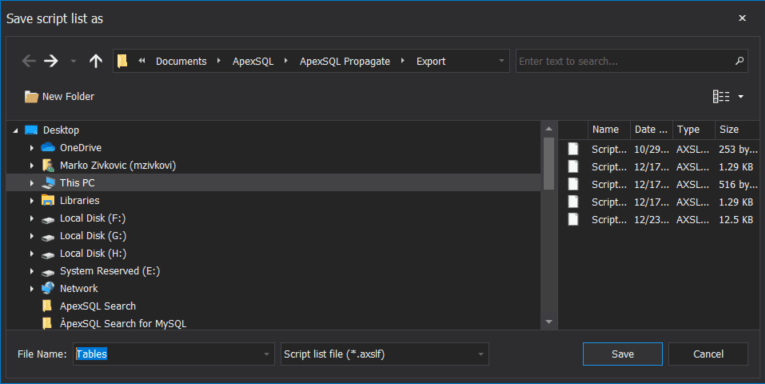765x384 pixels.
Task: Click file icon of 10/29 script file
Action: point(573,149)
